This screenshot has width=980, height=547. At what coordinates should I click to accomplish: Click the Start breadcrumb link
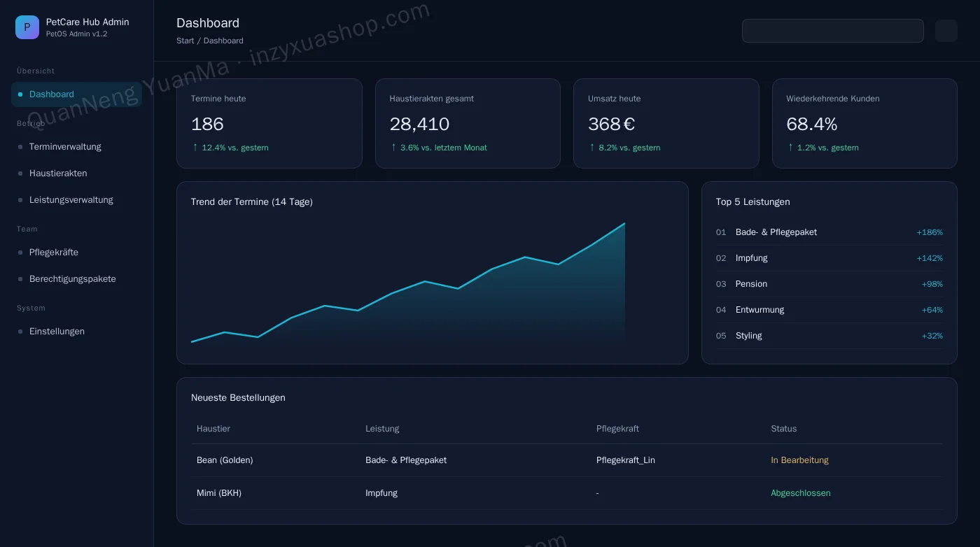point(185,41)
